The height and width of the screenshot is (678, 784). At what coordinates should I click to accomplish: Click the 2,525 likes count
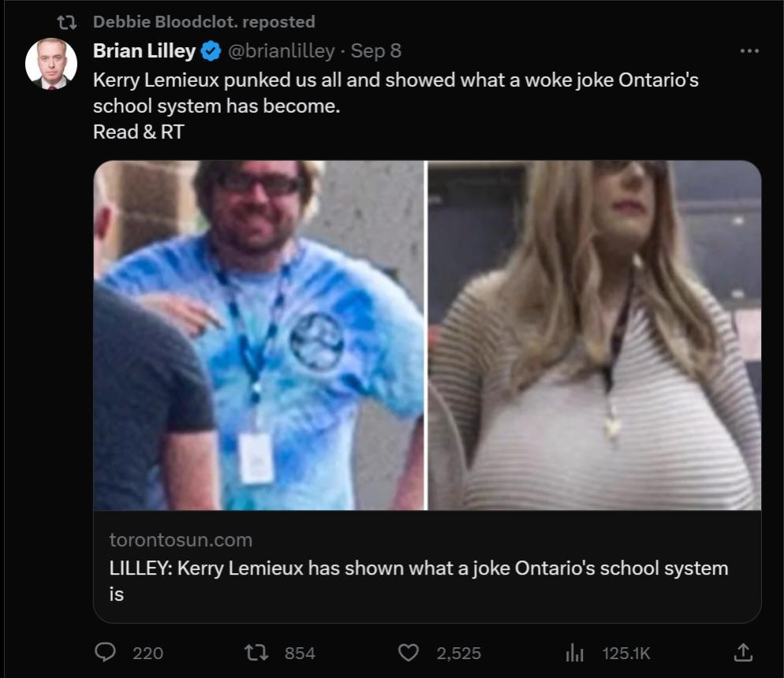point(458,653)
